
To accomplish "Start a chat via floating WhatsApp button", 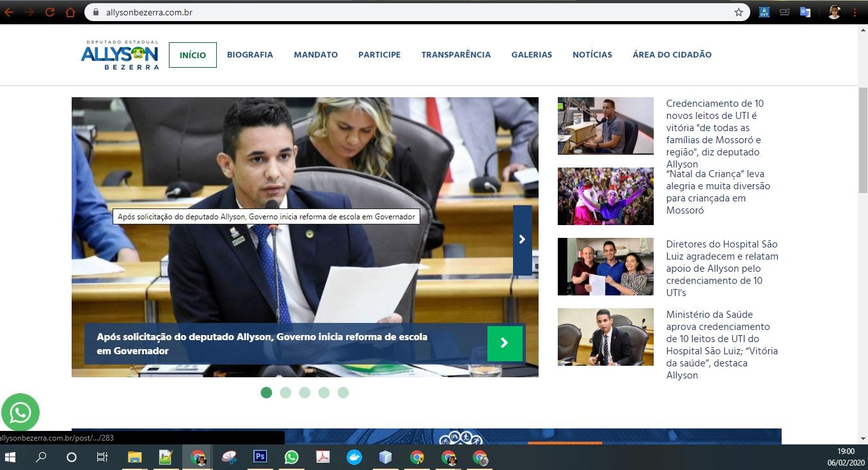I will coord(20,412).
